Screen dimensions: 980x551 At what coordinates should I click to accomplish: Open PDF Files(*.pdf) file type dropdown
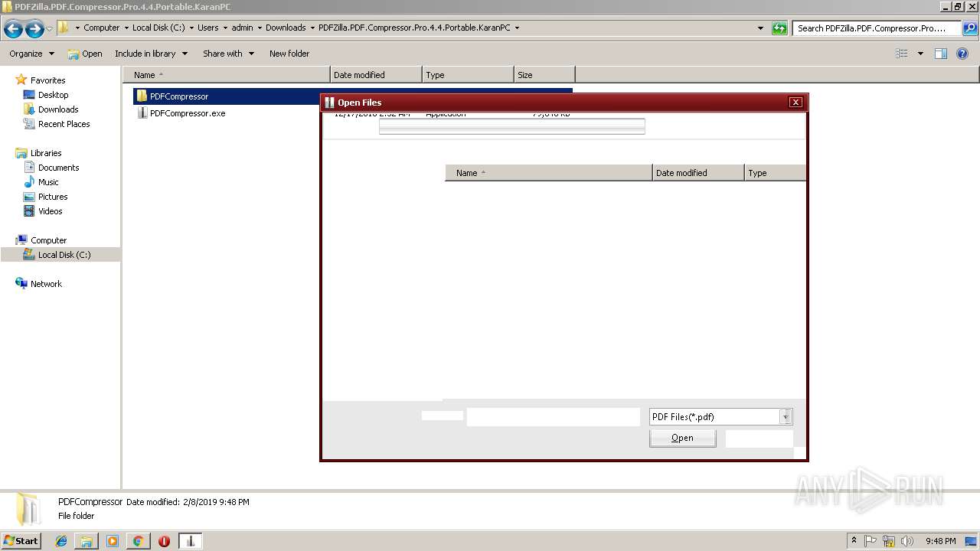(720, 417)
